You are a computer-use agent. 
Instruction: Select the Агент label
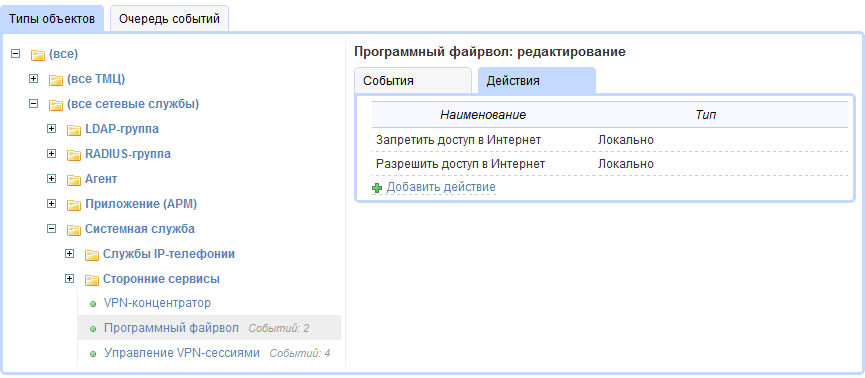(101, 179)
